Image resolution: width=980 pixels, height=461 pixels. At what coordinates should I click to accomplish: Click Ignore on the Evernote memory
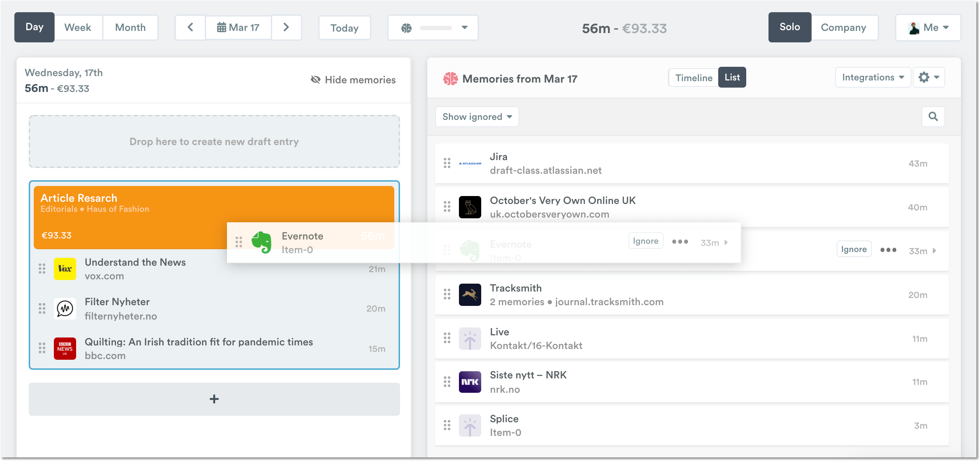pyautogui.click(x=853, y=249)
